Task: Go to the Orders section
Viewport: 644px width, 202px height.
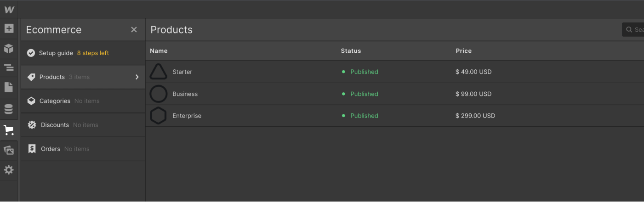Action: tap(51, 149)
